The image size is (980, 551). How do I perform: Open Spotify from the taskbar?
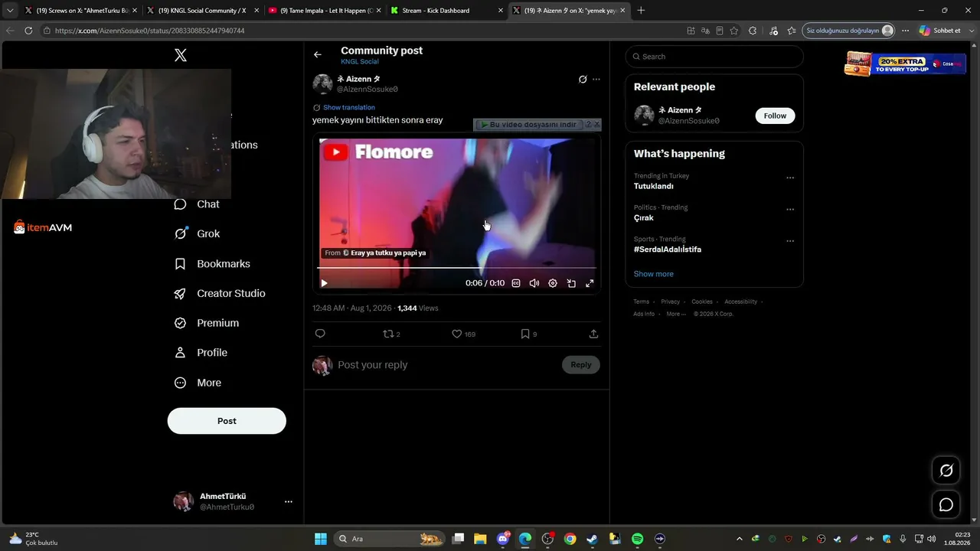point(638,539)
